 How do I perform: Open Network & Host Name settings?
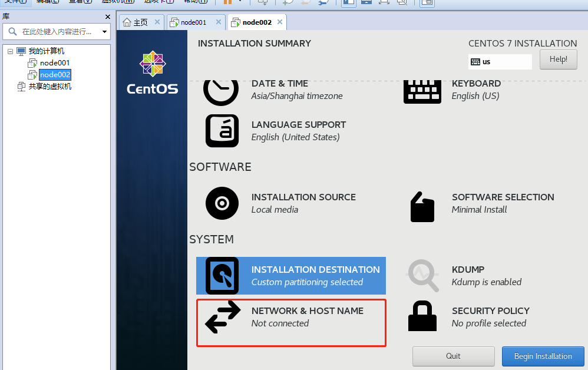coord(291,317)
